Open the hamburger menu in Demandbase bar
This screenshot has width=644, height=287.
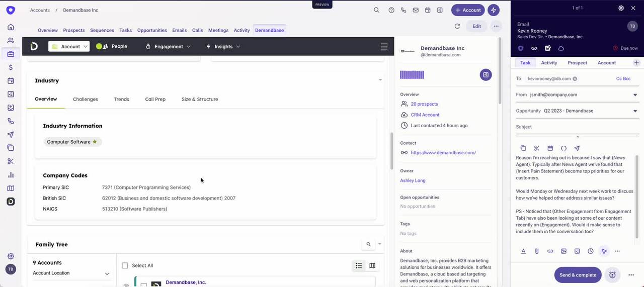click(x=384, y=47)
